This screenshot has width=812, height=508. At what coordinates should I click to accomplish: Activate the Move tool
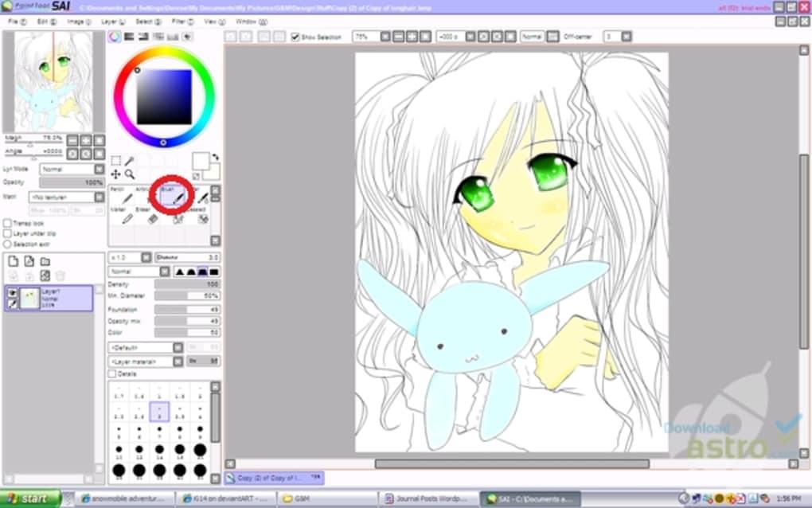click(x=116, y=174)
